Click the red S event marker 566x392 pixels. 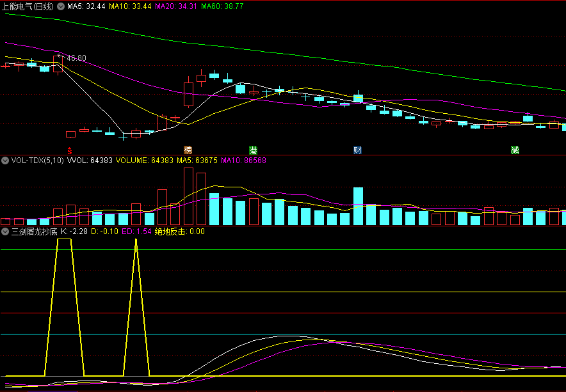(x=70, y=151)
